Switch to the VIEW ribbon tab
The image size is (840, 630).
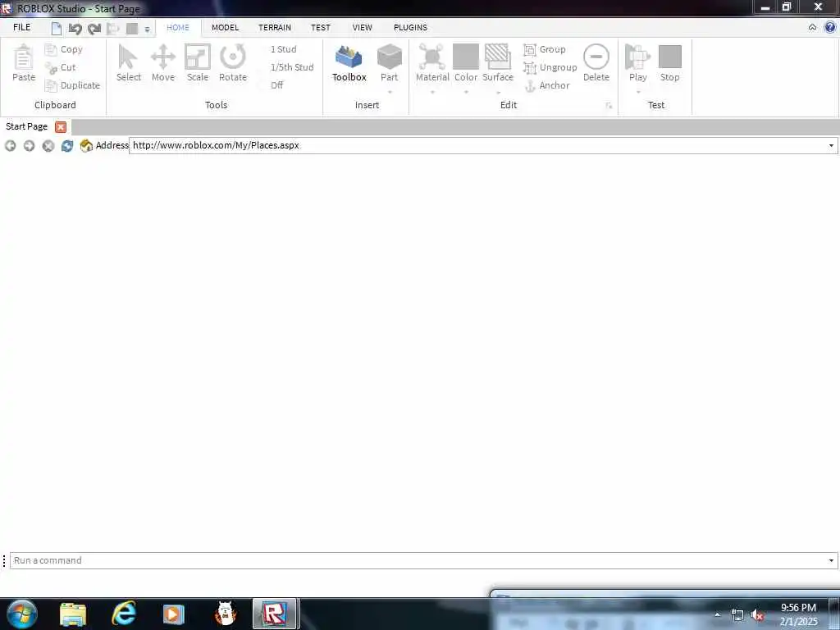362,27
